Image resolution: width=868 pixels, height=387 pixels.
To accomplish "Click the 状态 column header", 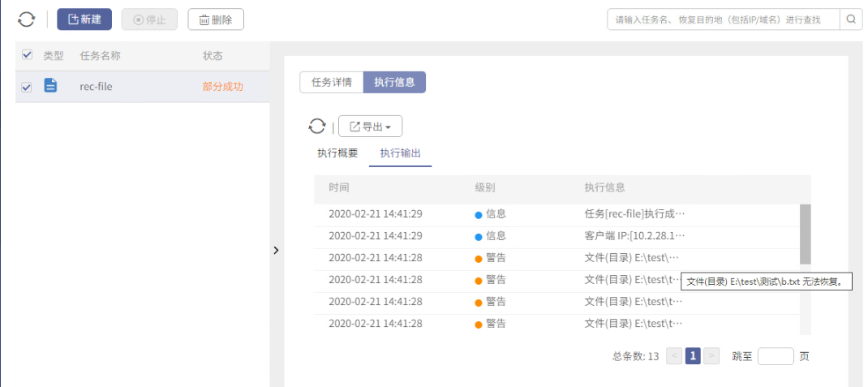I will coord(213,55).
